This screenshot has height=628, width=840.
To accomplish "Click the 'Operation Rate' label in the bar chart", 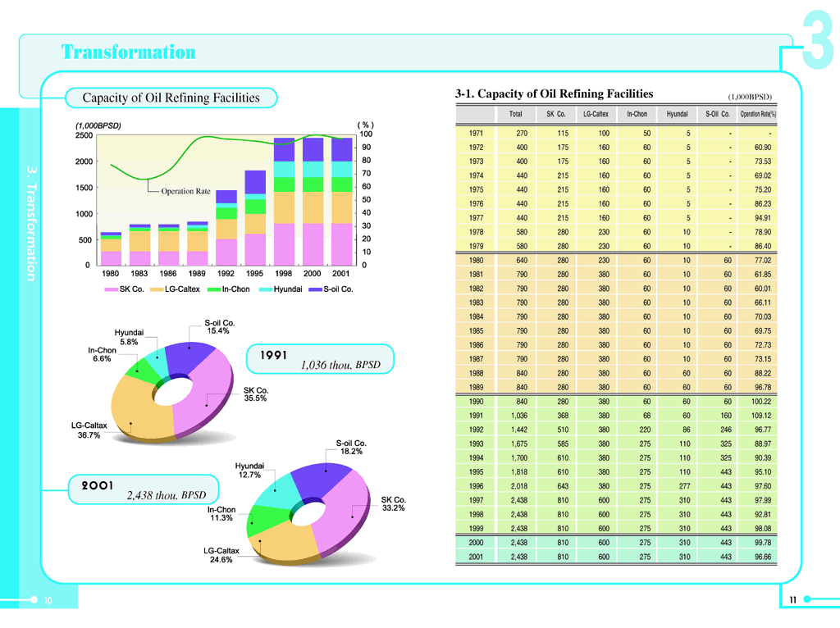I will point(185,191).
